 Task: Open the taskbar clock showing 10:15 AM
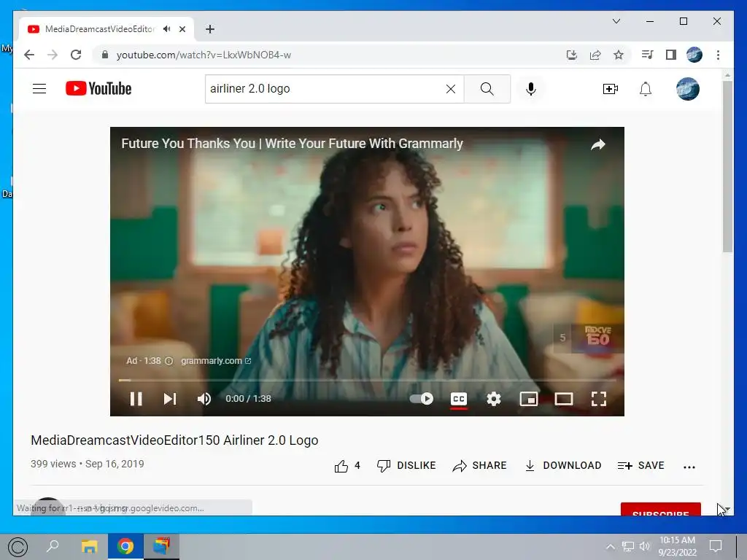pos(678,546)
